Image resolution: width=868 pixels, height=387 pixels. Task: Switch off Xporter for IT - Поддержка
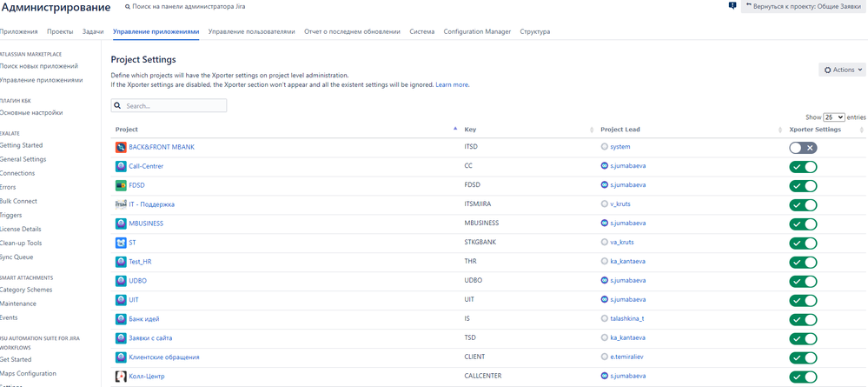803,205
